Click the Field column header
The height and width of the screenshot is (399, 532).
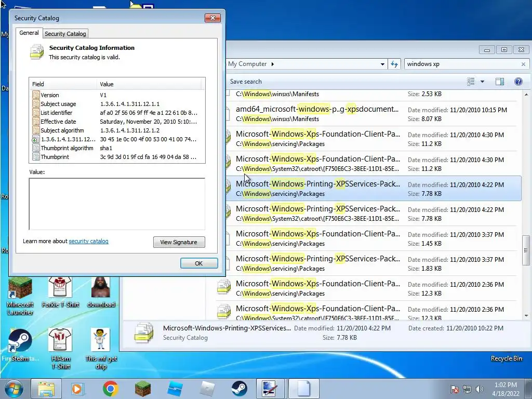click(63, 84)
